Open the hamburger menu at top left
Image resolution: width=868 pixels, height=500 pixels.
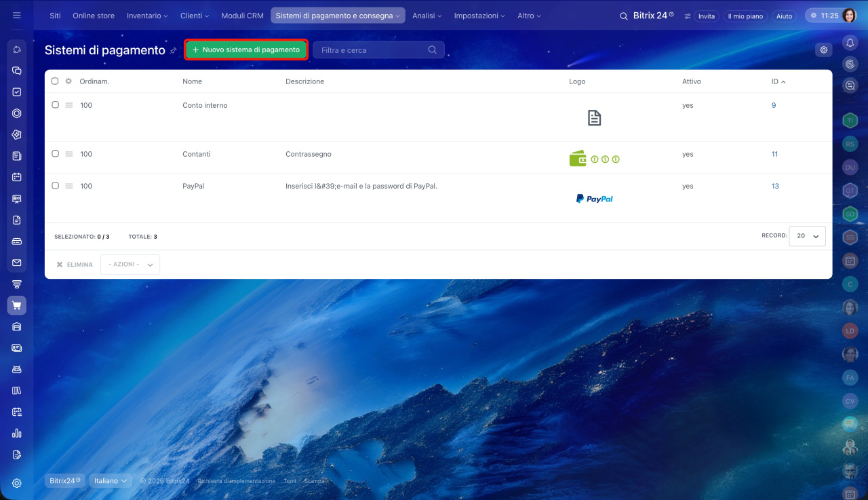click(x=17, y=16)
